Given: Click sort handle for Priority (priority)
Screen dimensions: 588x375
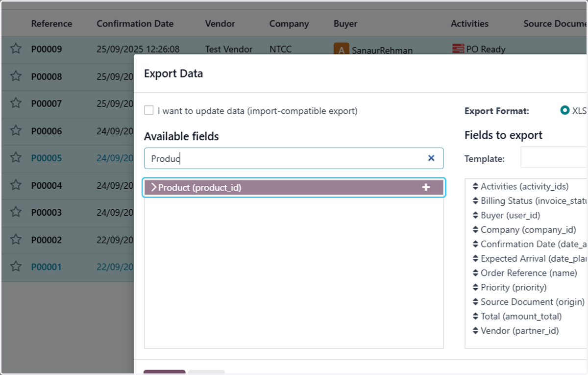Looking at the screenshot, I should click(475, 287).
